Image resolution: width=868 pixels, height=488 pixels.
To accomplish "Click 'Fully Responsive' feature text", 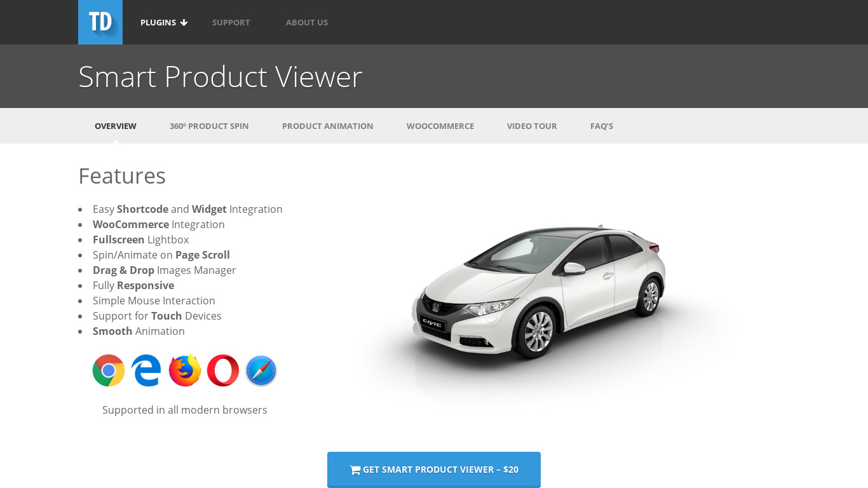I will coord(133,285).
